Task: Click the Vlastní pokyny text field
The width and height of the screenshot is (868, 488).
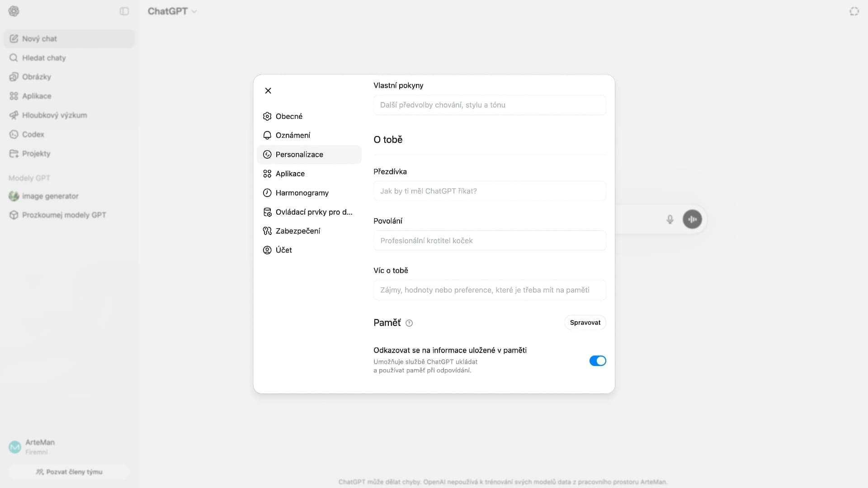Action: pos(489,105)
